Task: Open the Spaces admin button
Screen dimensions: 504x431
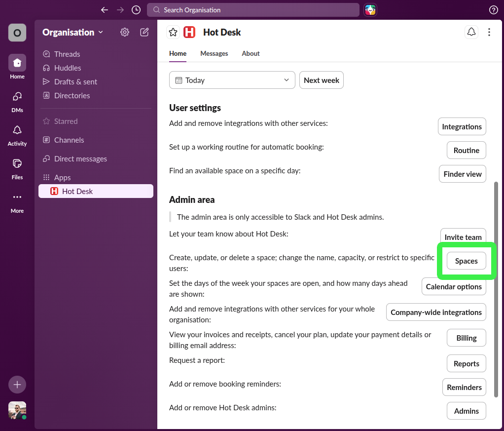Action: pyautogui.click(x=466, y=261)
